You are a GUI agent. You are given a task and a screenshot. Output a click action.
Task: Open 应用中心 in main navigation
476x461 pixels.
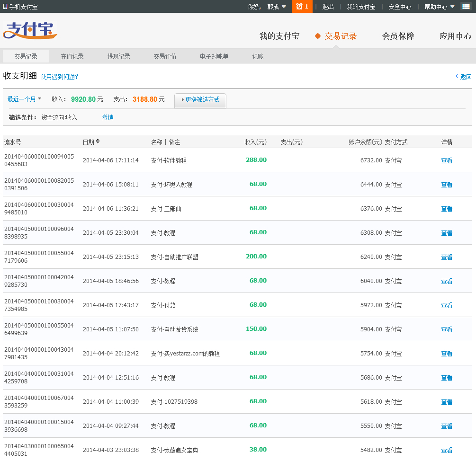455,36
